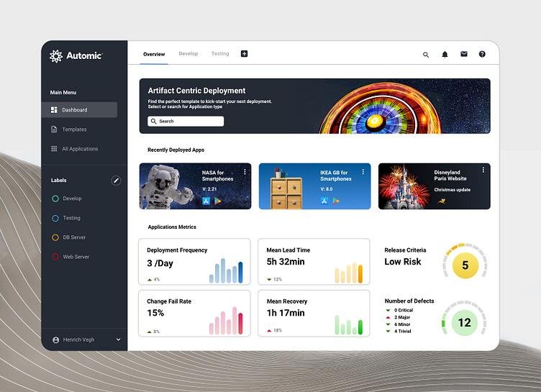Switch to the Overview tab
This screenshot has height=392, width=541.
[x=154, y=54]
